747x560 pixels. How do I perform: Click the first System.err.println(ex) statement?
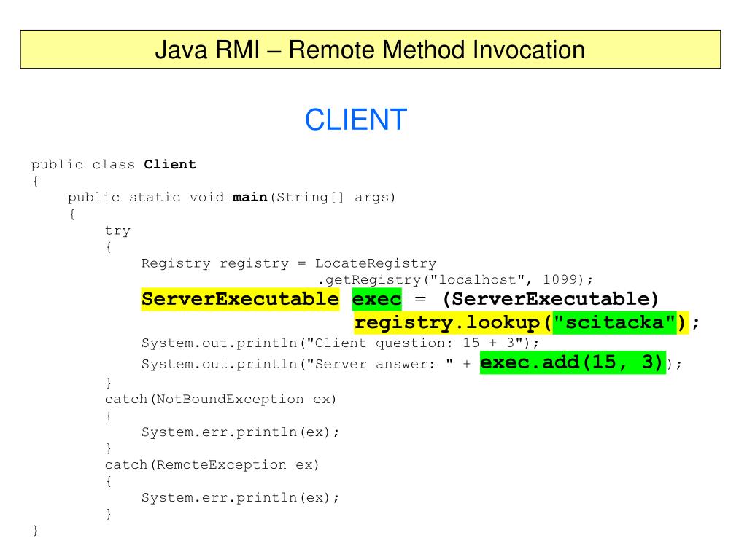click(240, 432)
